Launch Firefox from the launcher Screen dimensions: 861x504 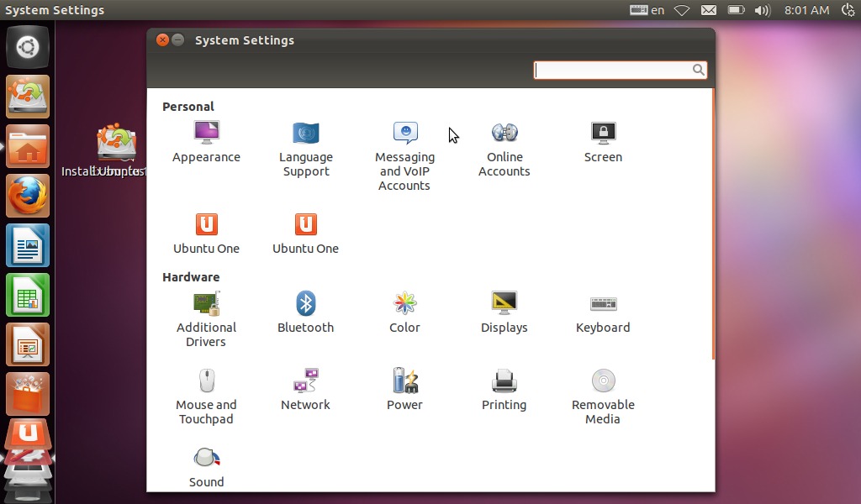coord(28,196)
